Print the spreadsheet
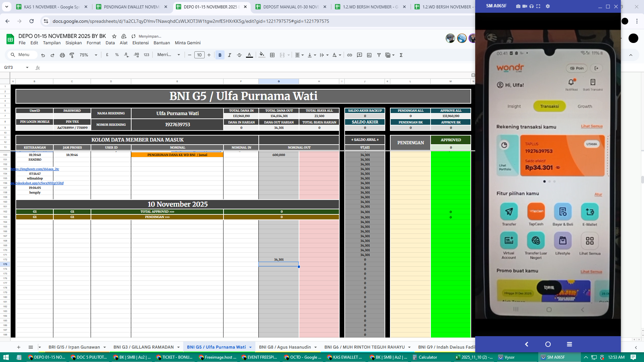644x362 pixels. (x=62, y=55)
